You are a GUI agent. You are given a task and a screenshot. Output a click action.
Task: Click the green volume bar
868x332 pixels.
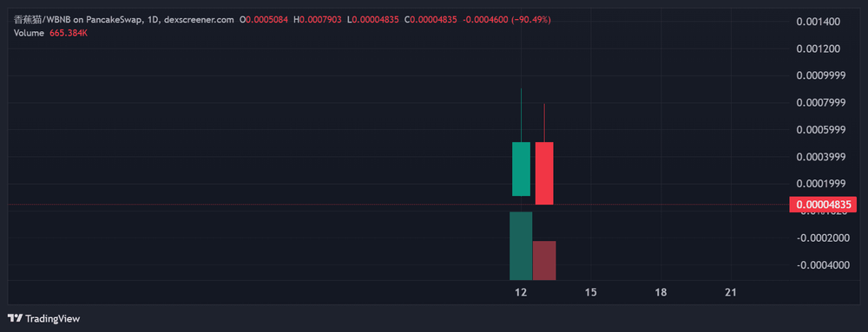(521, 246)
